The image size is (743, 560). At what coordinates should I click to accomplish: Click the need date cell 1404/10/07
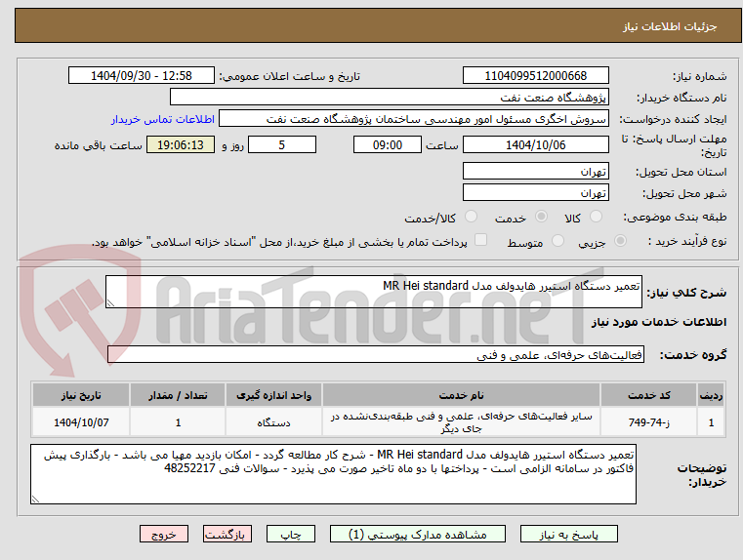[81, 421]
